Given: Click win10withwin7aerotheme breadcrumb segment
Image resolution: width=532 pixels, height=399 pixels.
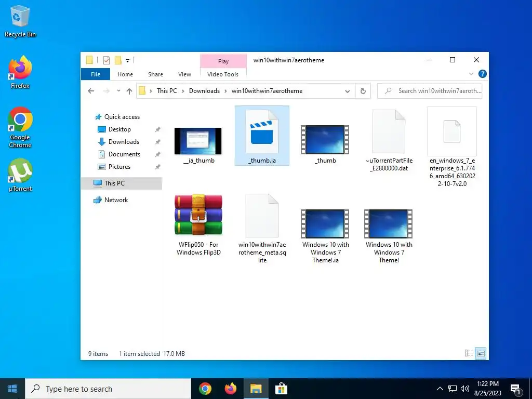Looking at the screenshot, I should coord(267,91).
